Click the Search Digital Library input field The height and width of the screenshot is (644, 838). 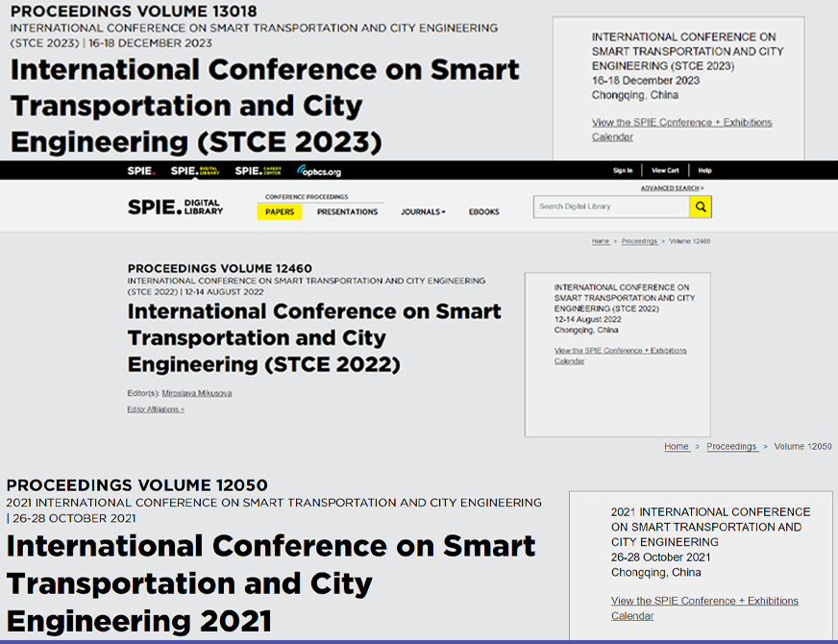coord(611,207)
